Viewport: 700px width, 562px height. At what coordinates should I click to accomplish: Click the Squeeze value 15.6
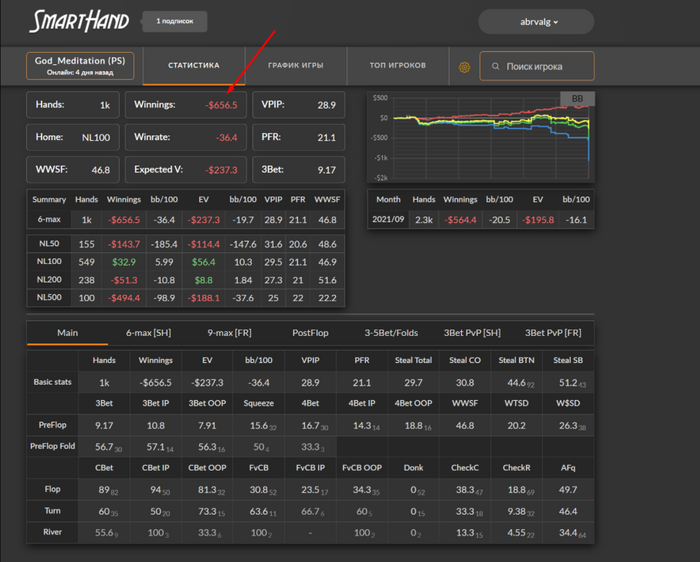click(258, 426)
